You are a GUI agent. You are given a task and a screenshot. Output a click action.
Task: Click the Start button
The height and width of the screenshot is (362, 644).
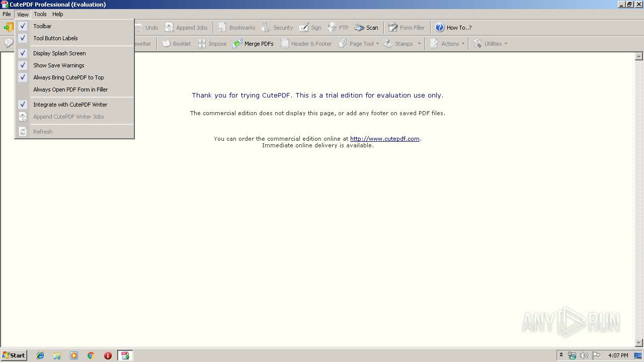click(x=14, y=355)
